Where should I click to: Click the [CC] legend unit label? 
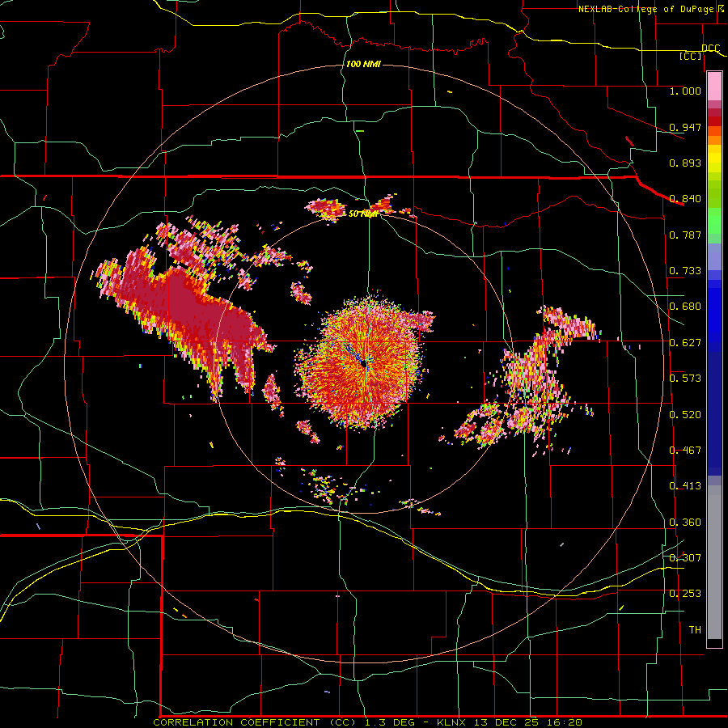(x=691, y=57)
